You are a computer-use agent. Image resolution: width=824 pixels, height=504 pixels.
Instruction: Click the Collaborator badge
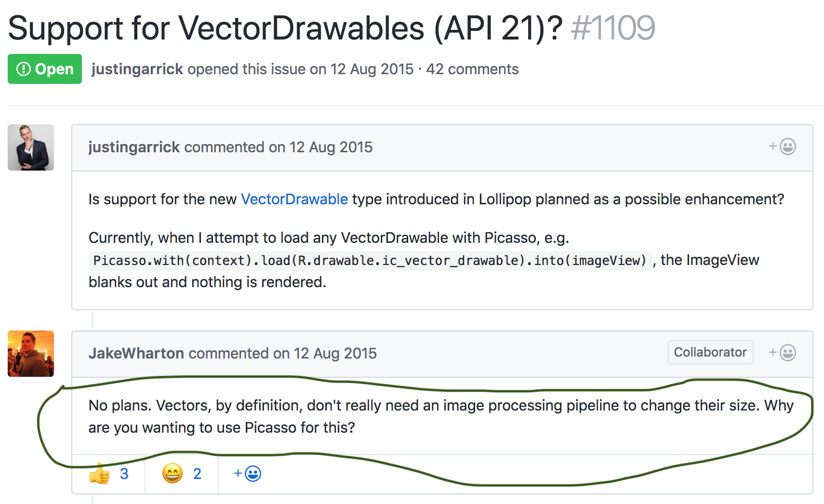tap(710, 352)
